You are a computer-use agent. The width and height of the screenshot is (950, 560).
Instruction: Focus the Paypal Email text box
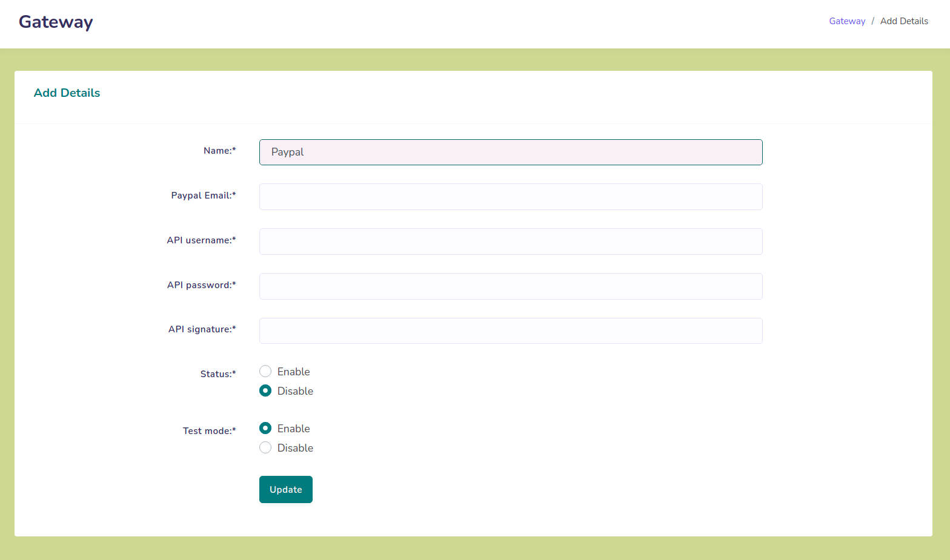coord(510,197)
